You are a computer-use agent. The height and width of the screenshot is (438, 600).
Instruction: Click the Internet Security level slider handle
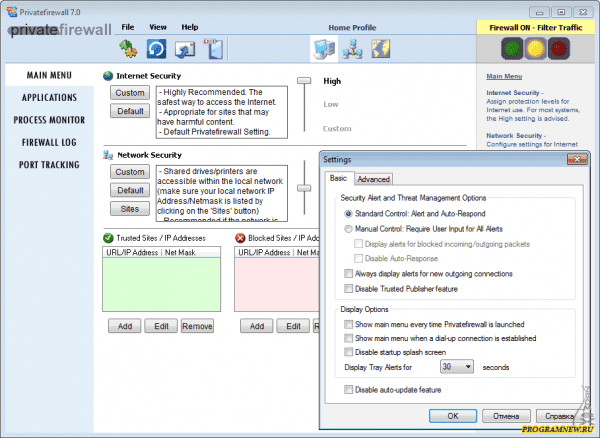[x=304, y=80]
